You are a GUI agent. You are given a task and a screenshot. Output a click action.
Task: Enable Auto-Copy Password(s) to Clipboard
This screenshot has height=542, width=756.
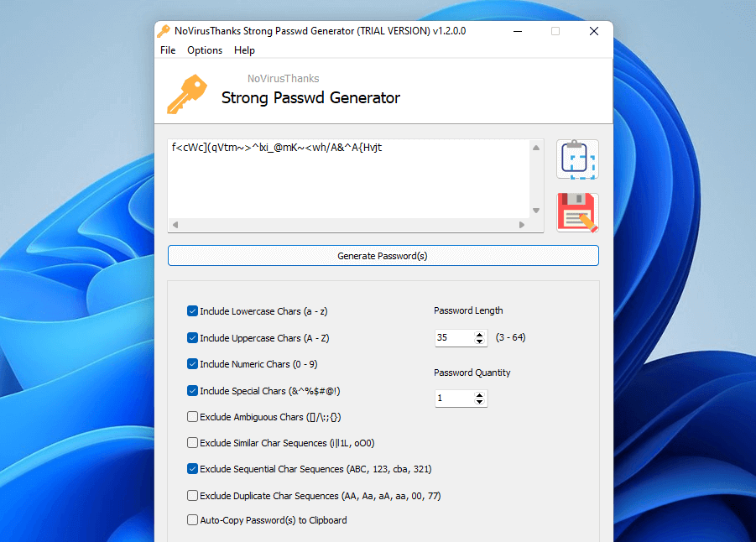(192, 520)
